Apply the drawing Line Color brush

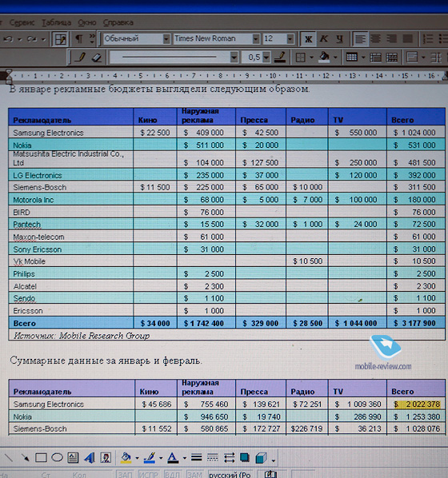150,457
